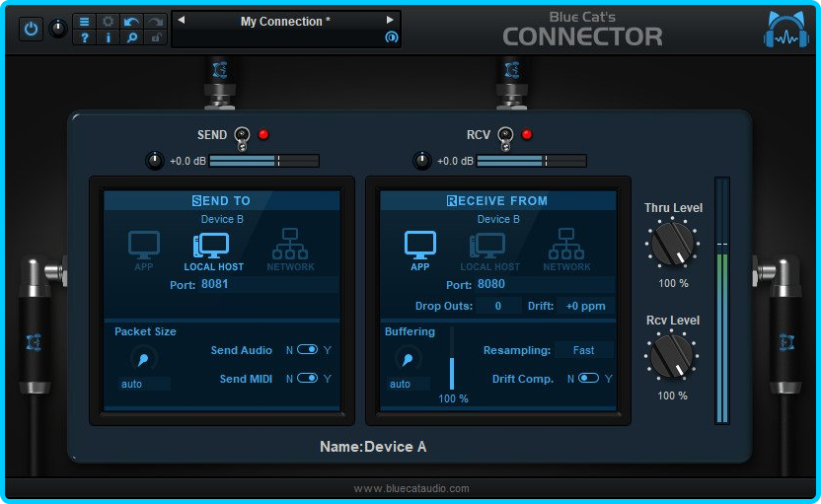Image resolution: width=821 pixels, height=504 pixels.
Task: Click the RCV level meter bar
Action: (532, 161)
